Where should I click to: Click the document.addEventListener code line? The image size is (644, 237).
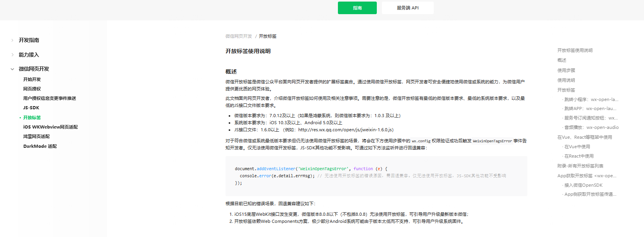point(311,169)
